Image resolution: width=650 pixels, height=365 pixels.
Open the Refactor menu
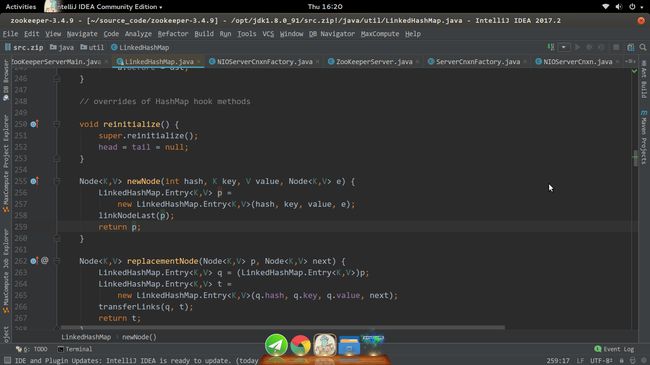tap(173, 34)
